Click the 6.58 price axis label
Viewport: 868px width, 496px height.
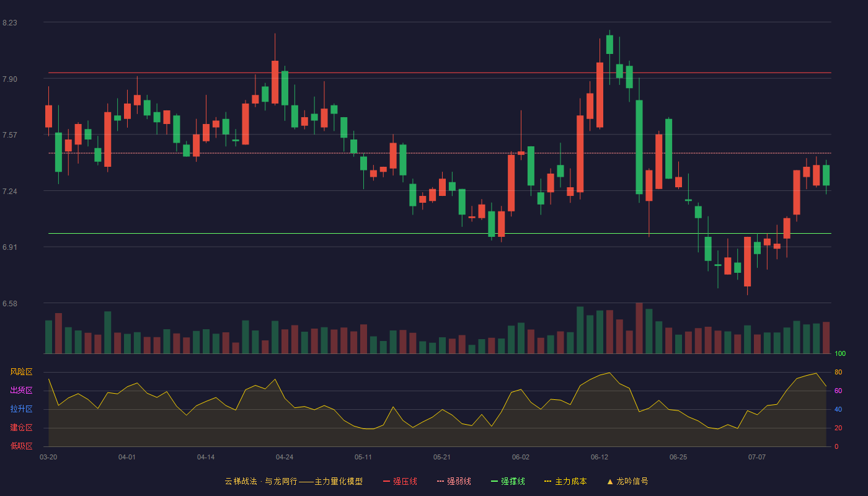(10, 304)
